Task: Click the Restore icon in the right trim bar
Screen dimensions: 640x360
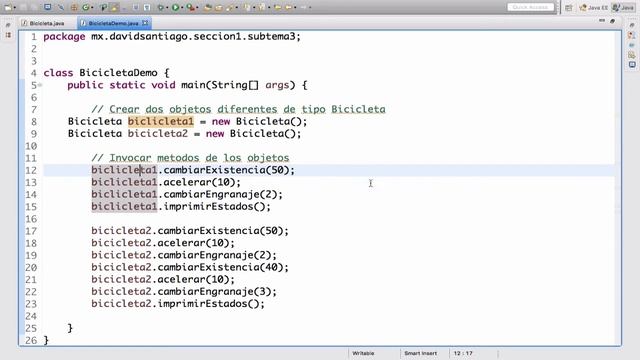Action: coord(631,25)
